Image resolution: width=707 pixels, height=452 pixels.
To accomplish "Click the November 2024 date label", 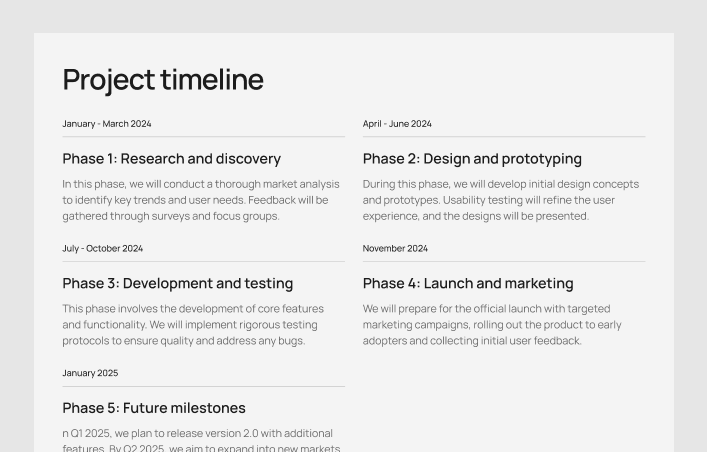I will point(395,249).
